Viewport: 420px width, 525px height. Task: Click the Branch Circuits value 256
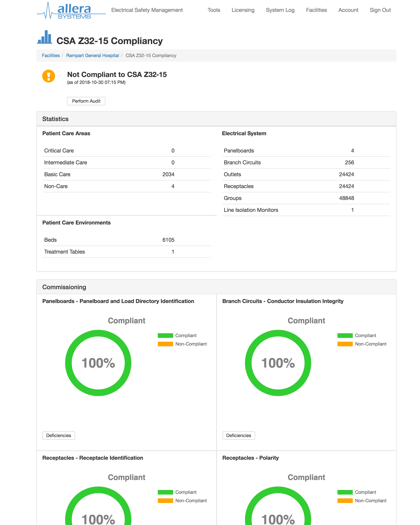[x=349, y=162]
